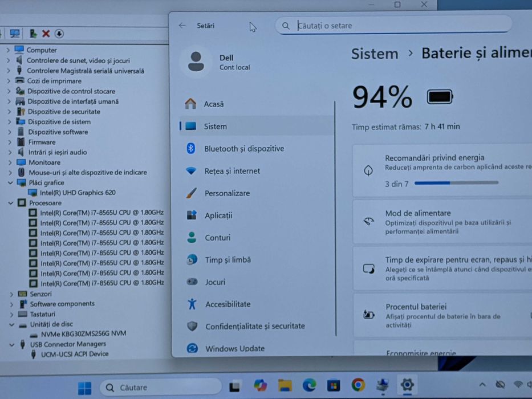Screen dimensions: 532x399
Task: Collapse the Unități de disc node
Action: click(x=11, y=324)
